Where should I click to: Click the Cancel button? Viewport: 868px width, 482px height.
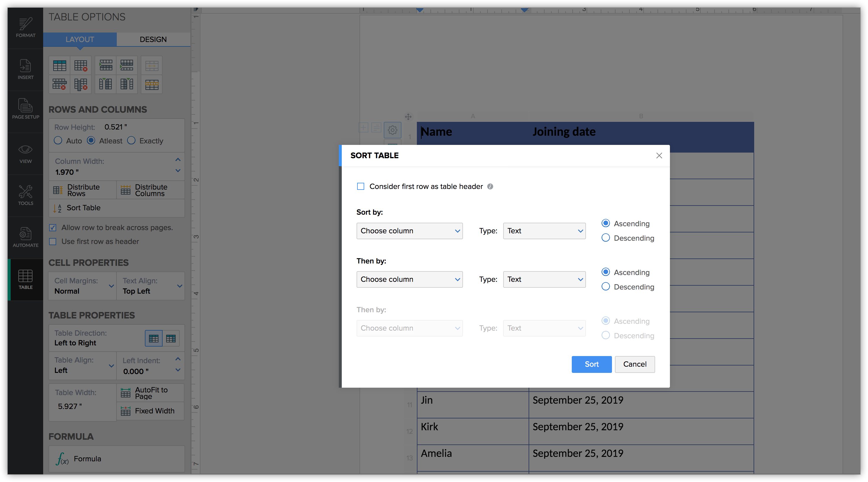point(634,364)
